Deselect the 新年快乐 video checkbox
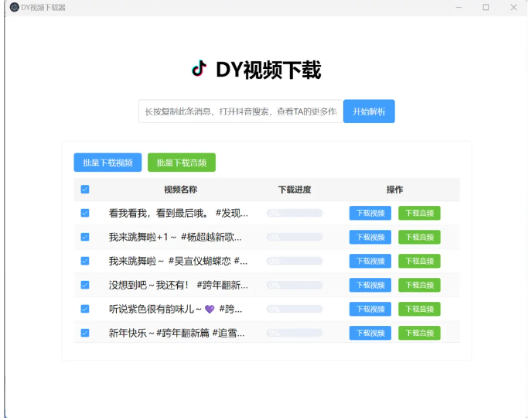The width and height of the screenshot is (532, 418). pyautogui.click(x=85, y=333)
